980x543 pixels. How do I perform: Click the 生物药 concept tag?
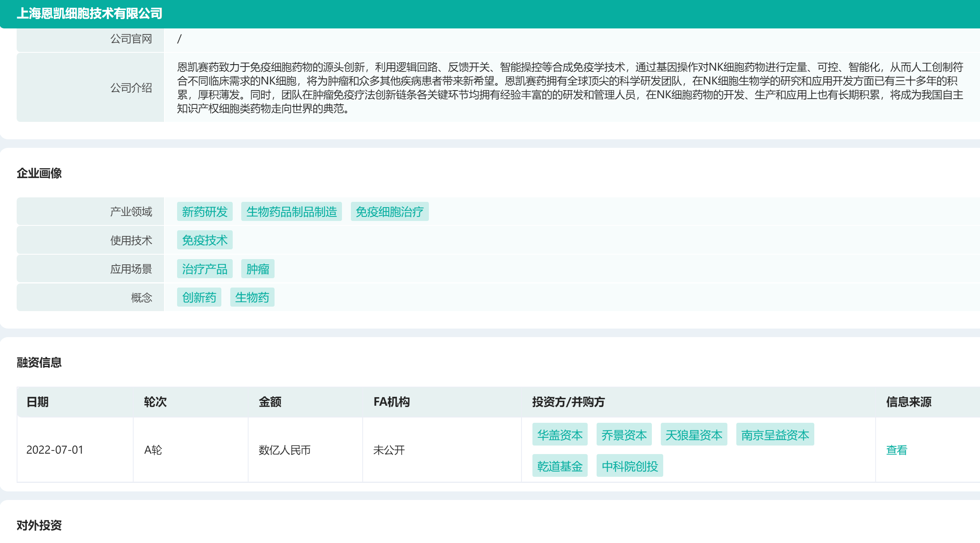click(x=252, y=297)
